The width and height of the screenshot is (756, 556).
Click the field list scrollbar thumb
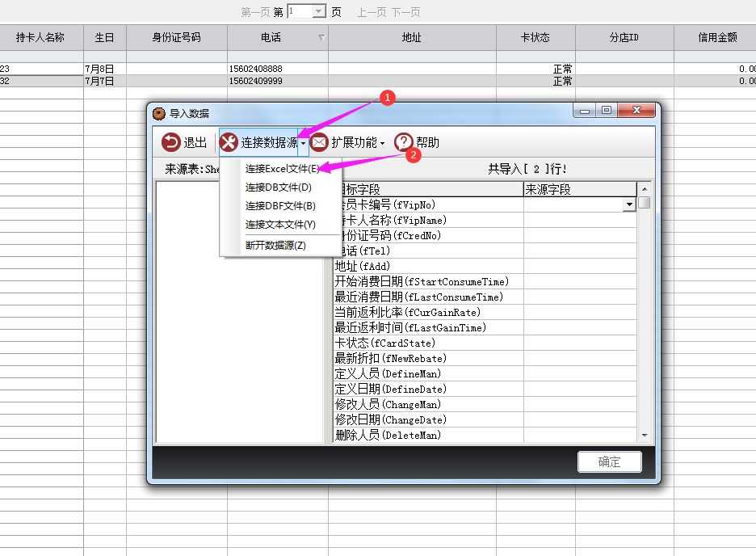(645, 203)
